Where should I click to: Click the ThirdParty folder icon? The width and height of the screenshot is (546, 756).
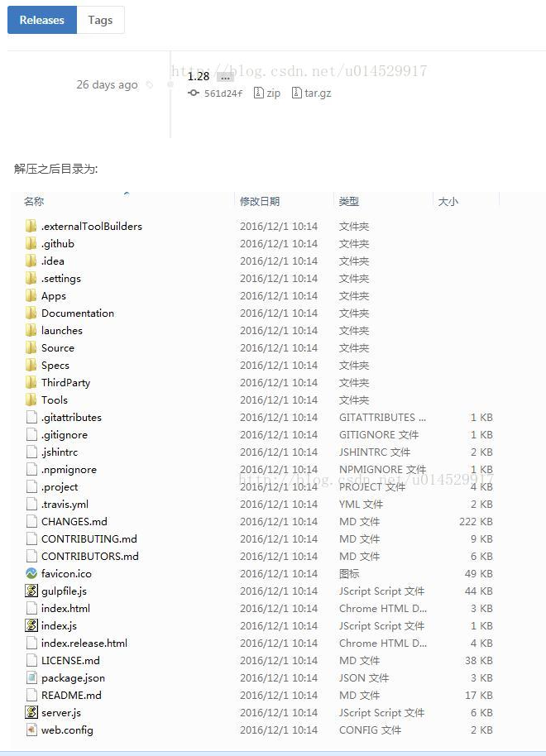point(31,382)
